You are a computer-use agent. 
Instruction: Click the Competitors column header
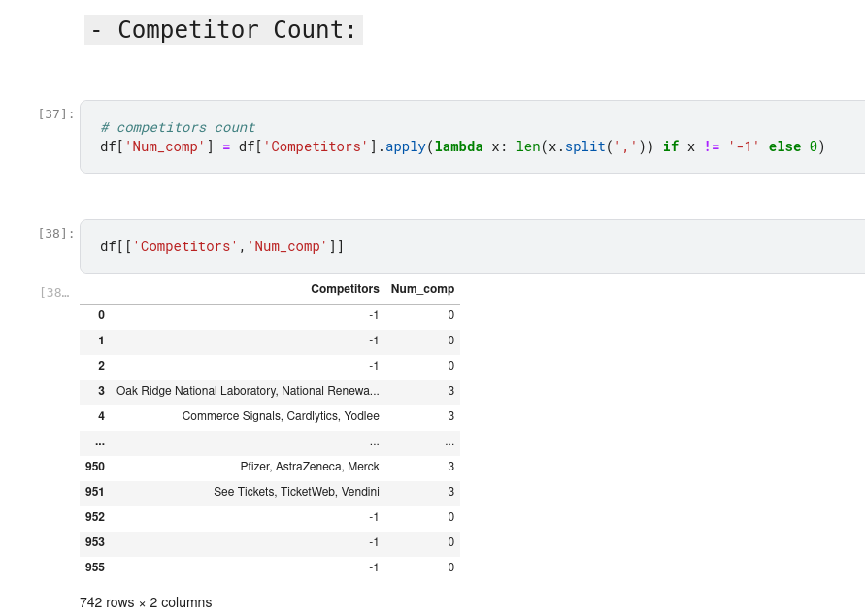(x=345, y=289)
